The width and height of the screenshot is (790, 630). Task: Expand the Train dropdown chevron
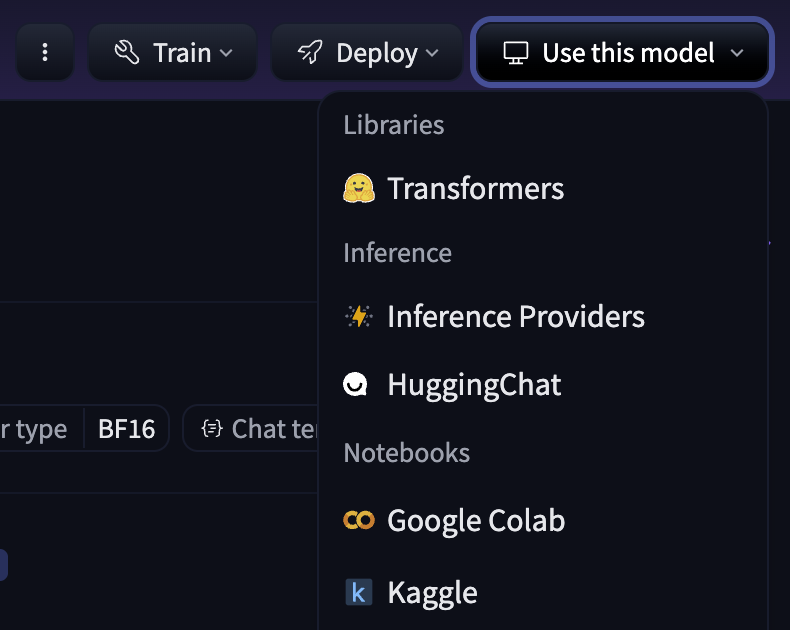point(226,53)
